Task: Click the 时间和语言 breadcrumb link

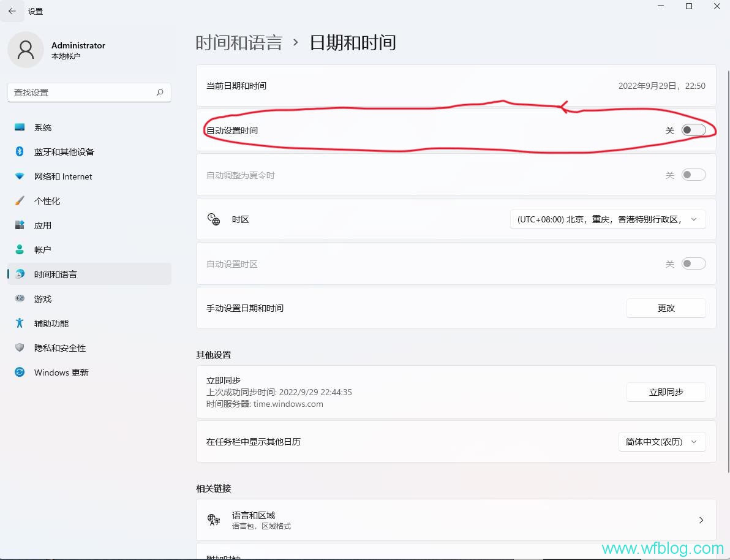Action: [239, 43]
